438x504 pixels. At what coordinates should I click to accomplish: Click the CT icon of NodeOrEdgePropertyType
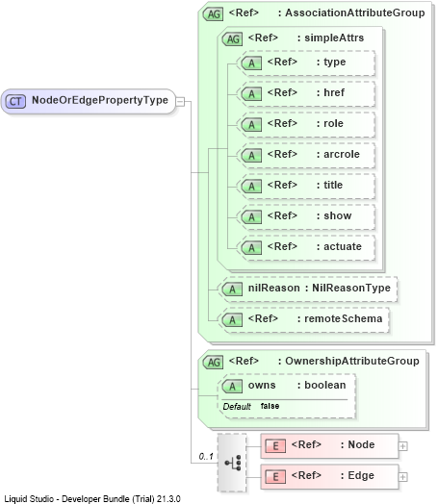pyautogui.click(x=15, y=102)
